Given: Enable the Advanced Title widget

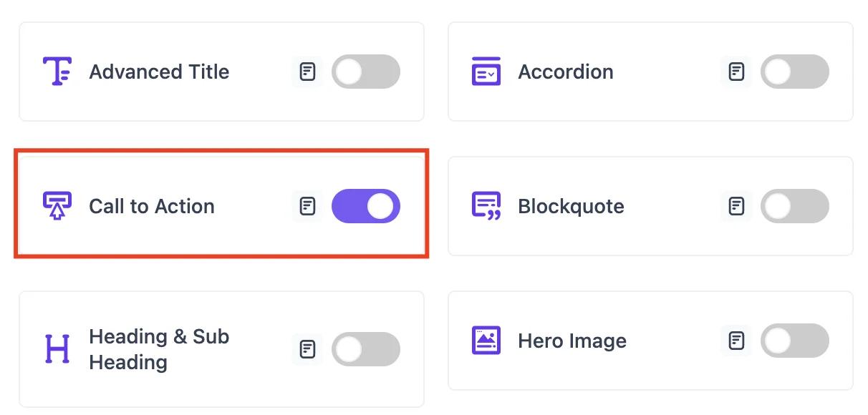Looking at the screenshot, I should tap(365, 71).
